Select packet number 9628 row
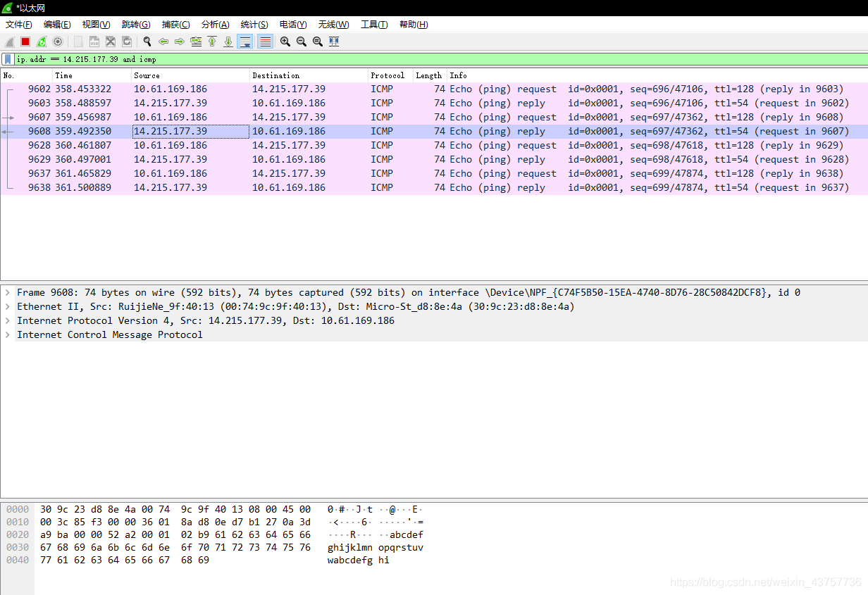The width and height of the screenshot is (868, 595). point(434,145)
